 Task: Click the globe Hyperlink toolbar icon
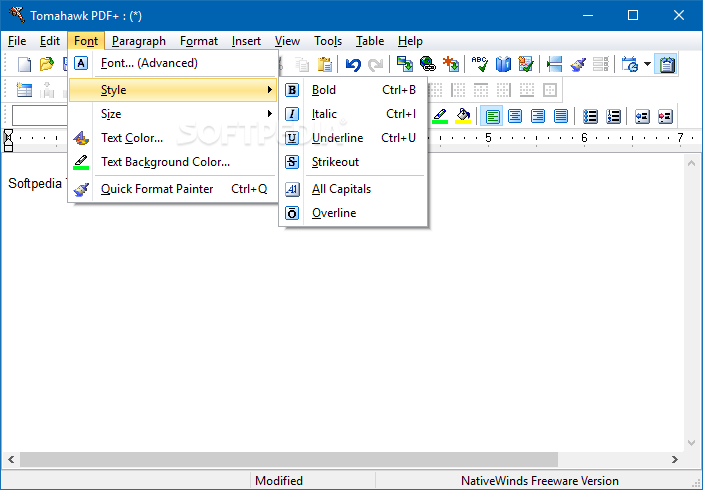click(x=428, y=65)
